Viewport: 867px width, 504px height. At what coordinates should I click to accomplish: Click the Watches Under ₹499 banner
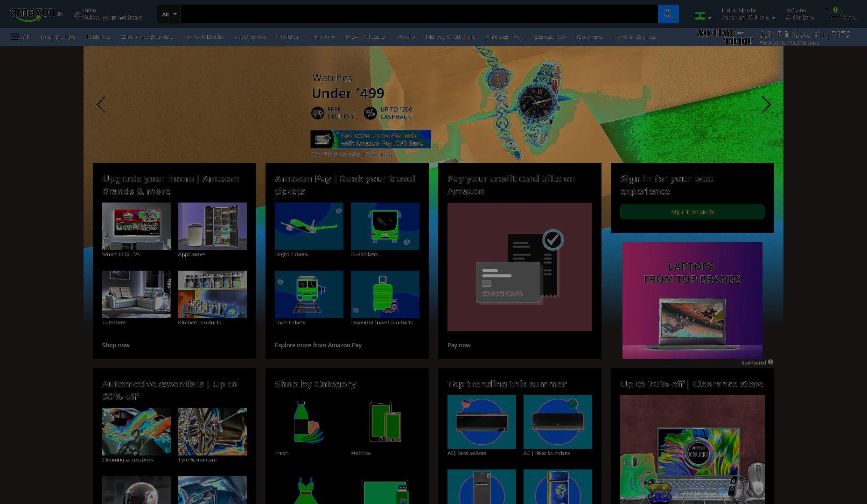pyautogui.click(x=433, y=105)
